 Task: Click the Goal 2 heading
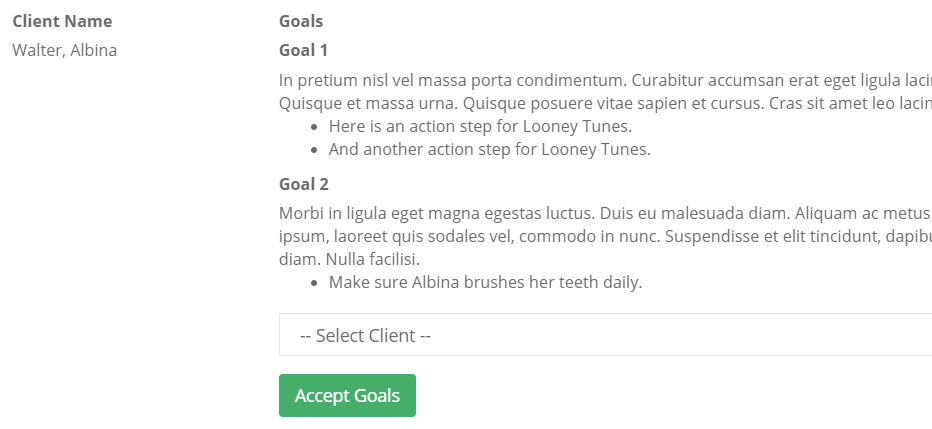303,184
